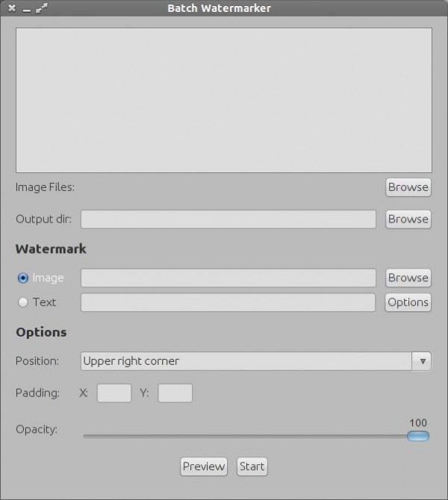Select the Text watermark radio button

point(23,302)
